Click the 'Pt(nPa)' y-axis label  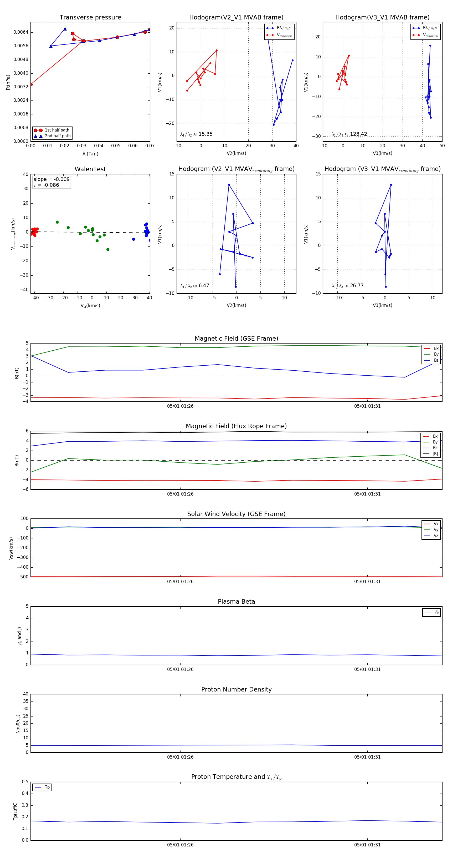point(8,82)
